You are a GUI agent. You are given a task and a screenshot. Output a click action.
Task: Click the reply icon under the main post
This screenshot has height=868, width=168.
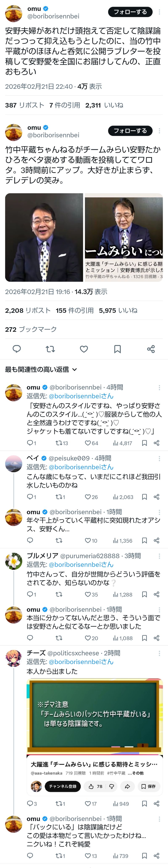[x=17, y=349]
